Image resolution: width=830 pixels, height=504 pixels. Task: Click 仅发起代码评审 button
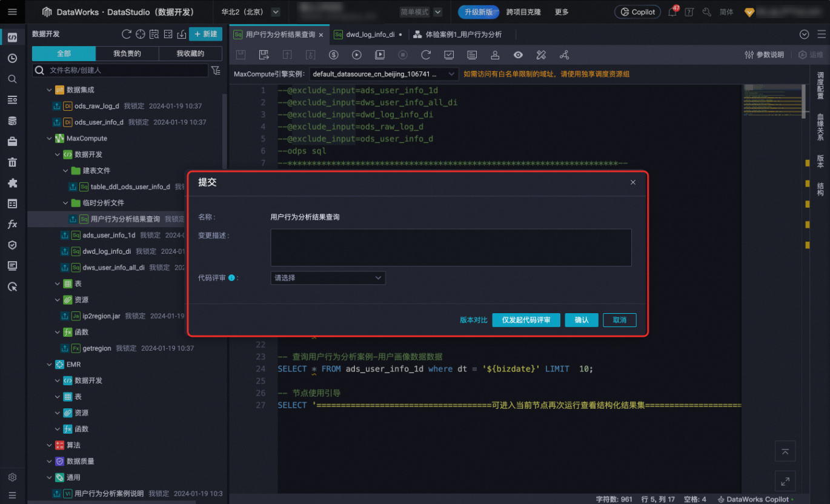[x=526, y=320]
